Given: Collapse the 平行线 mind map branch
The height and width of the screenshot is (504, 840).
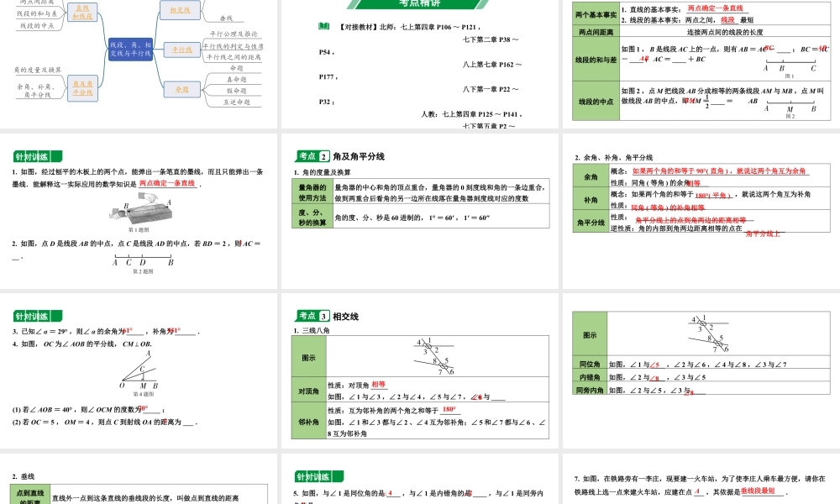Looking at the screenshot, I should [x=183, y=50].
